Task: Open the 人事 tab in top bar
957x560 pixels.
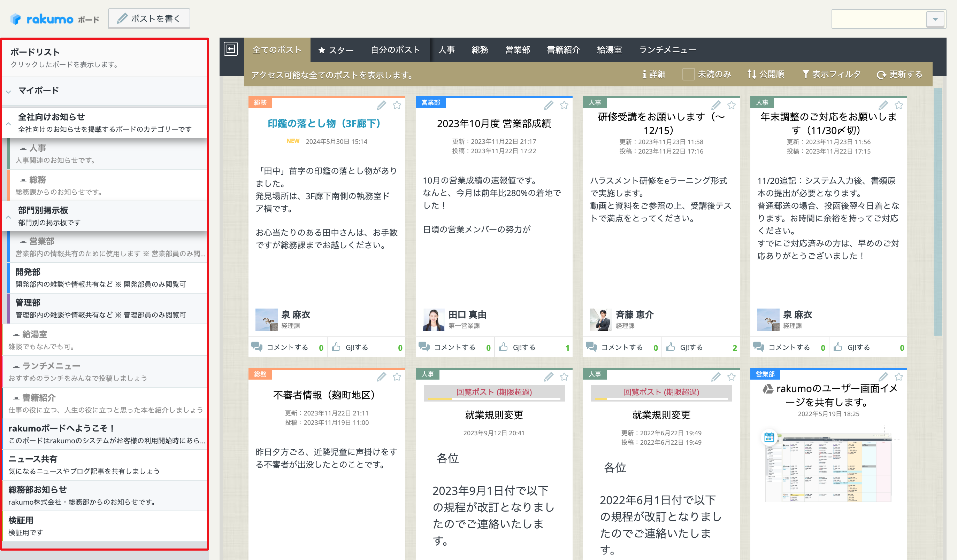Action: (446, 50)
